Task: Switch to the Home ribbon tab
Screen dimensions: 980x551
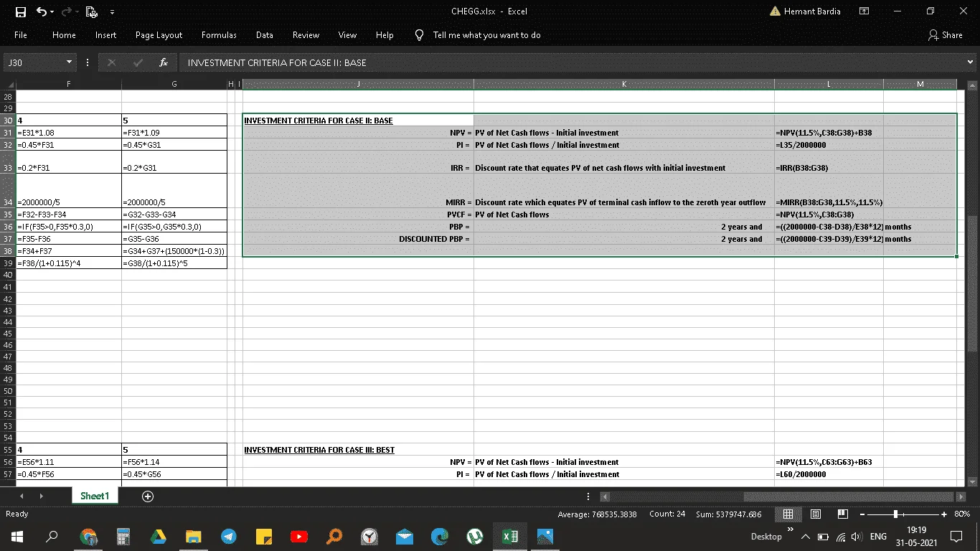Action: point(64,35)
